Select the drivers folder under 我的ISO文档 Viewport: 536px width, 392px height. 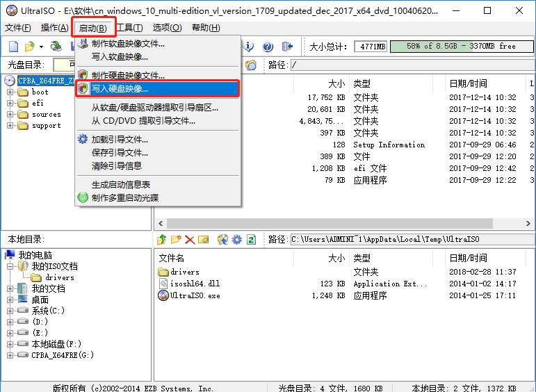click(60, 277)
